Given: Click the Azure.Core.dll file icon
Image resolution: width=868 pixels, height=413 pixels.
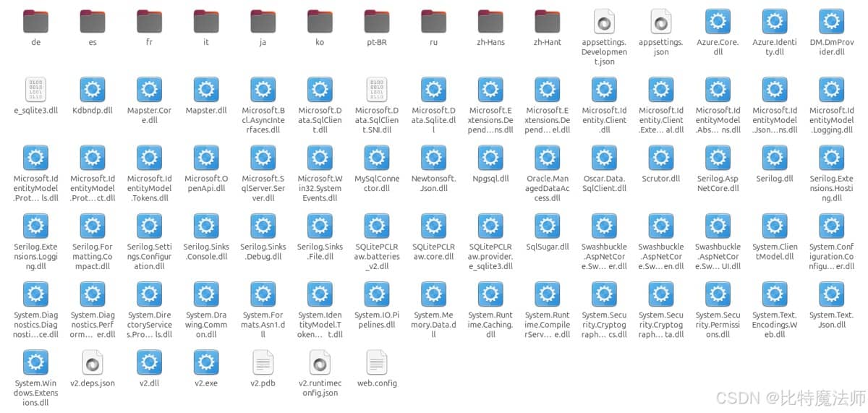Looking at the screenshot, I should point(718,22).
